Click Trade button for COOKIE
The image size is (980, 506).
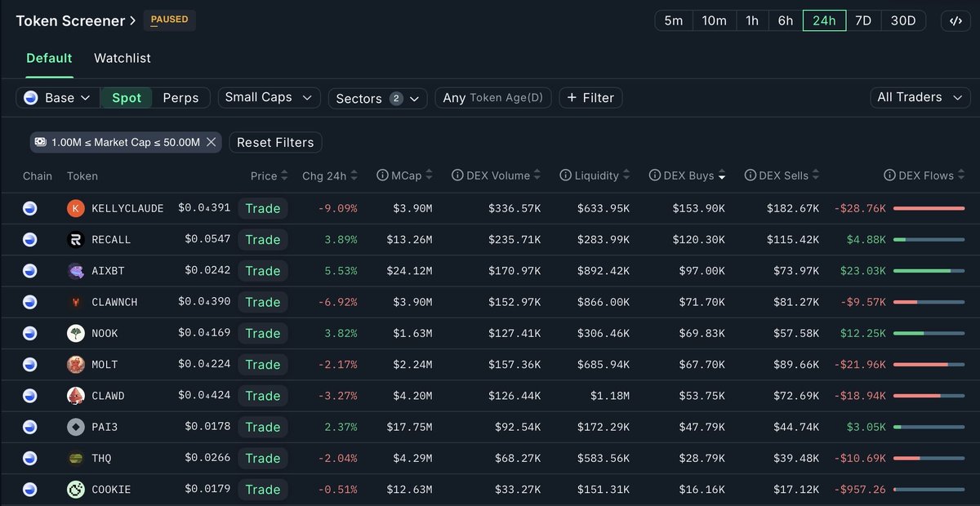click(263, 490)
